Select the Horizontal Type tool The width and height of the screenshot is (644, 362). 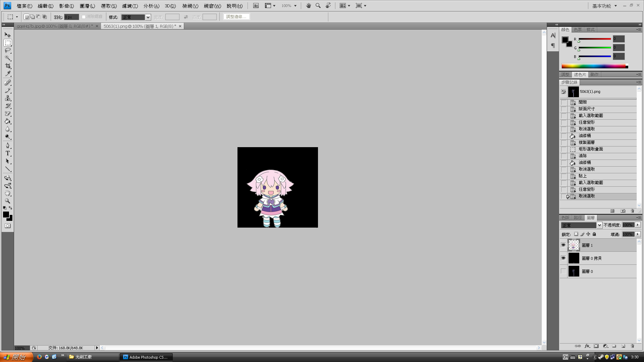pos(7,153)
